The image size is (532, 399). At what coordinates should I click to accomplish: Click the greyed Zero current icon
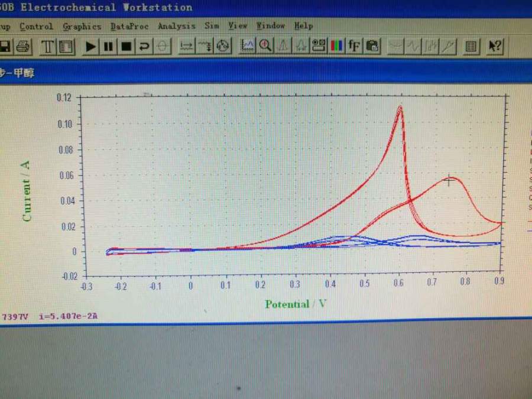[162, 47]
